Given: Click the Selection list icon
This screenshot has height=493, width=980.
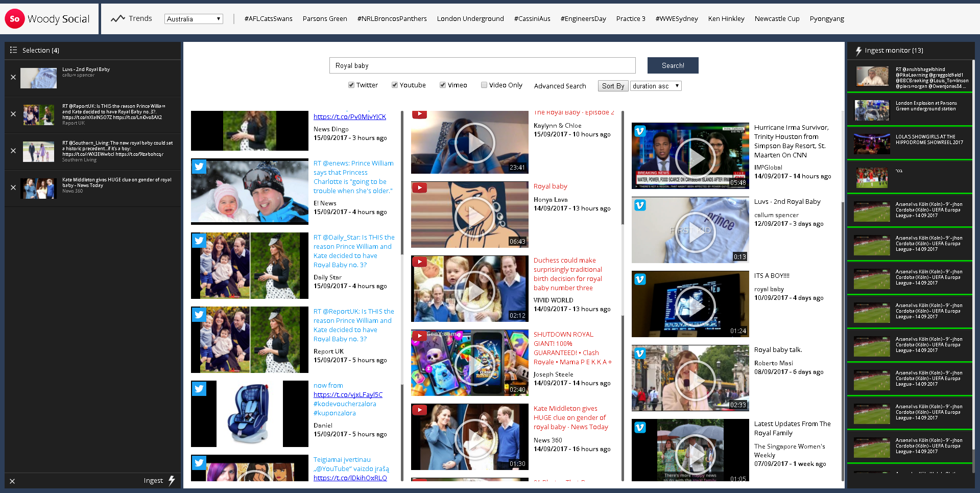Looking at the screenshot, I should tap(13, 50).
